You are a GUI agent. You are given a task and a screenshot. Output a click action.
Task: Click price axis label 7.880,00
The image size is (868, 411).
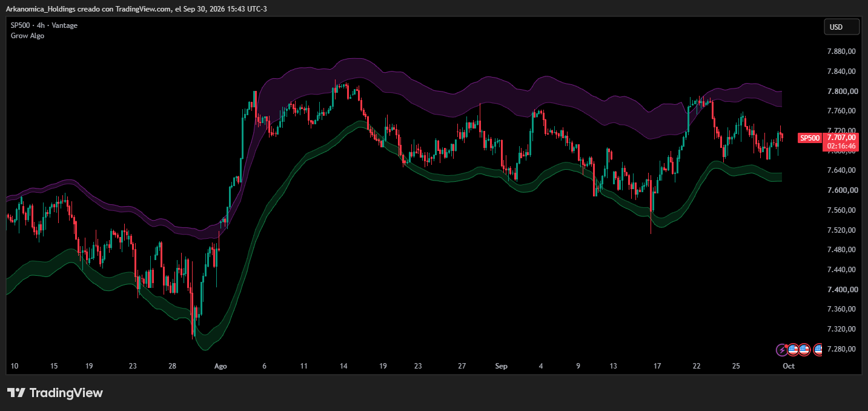click(x=842, y=52)
